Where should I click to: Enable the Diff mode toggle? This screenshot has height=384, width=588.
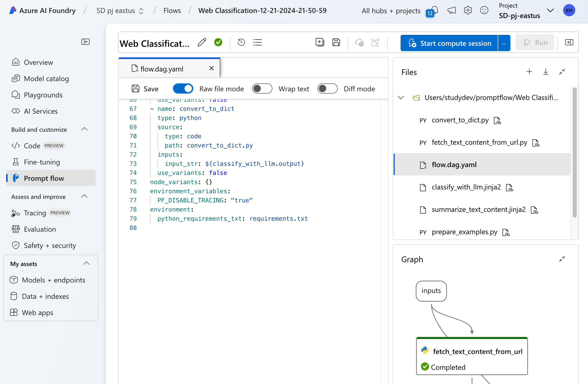(x=328, y=89)
